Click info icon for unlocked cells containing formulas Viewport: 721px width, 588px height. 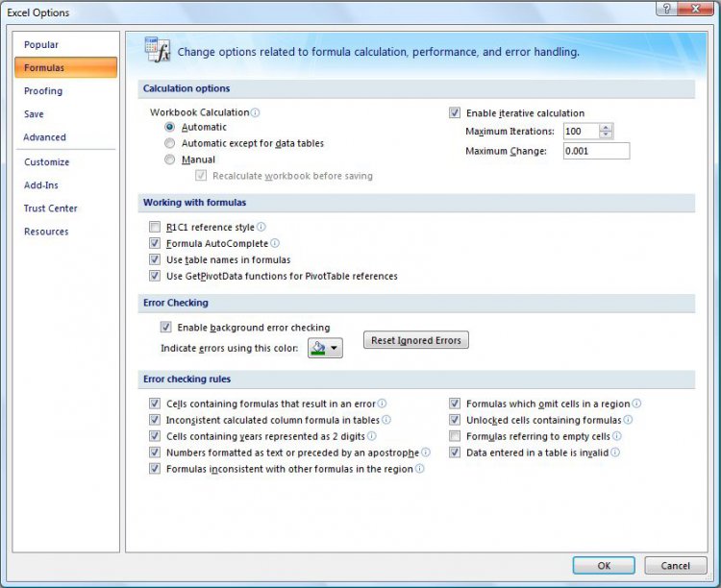click(x=628, y=420)
